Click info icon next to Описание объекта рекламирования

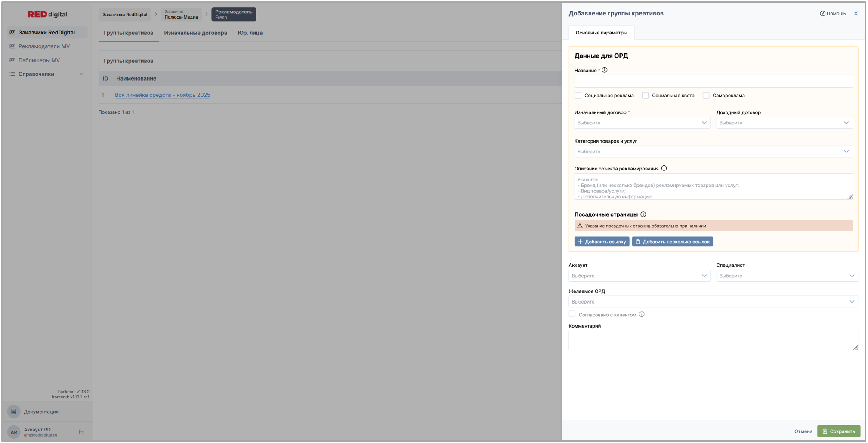[x=664, y=168]
